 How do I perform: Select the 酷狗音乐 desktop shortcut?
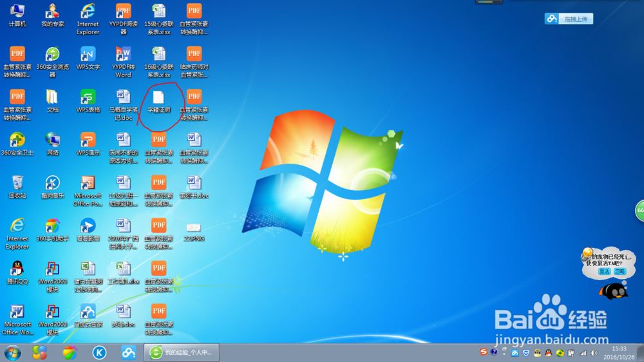(x=53, y=187)
